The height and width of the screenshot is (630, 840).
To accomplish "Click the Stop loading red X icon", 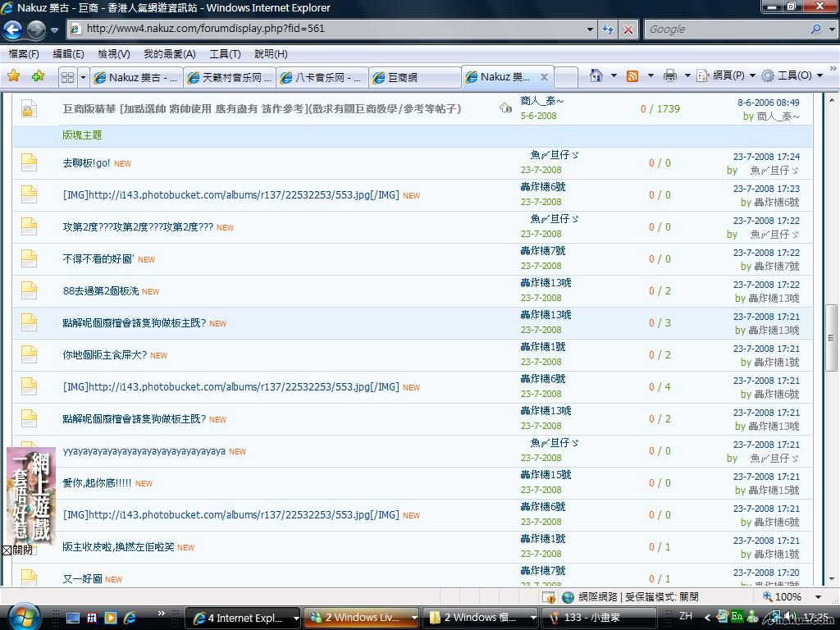I will click(628, 29).
